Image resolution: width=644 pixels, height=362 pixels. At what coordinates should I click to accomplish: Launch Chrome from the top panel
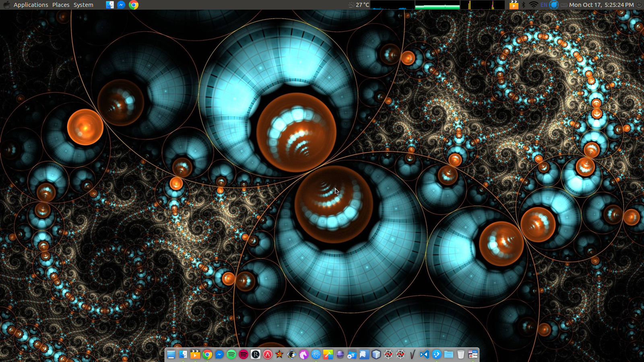point(134,5)
